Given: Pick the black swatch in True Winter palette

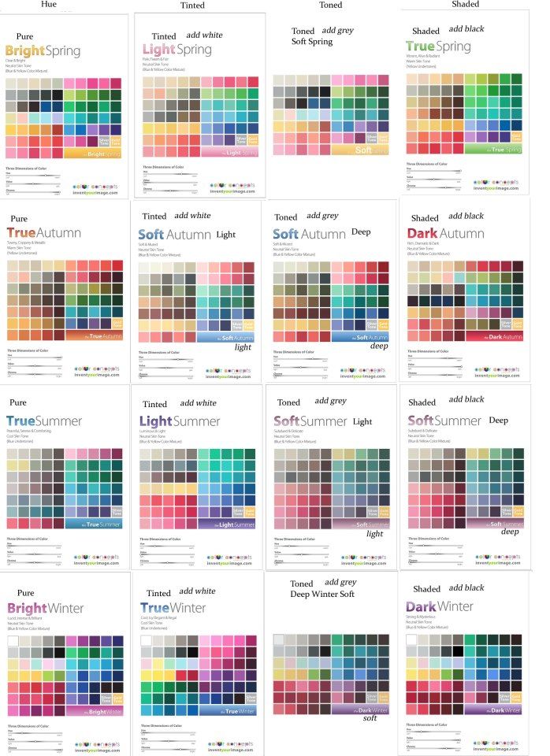Looking at the screenshot, I should (192, 652).
